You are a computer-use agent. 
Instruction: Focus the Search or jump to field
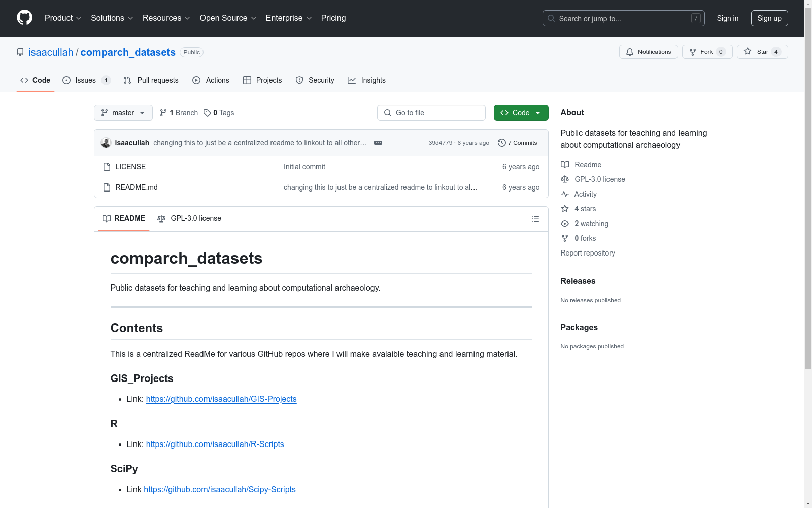(624, 18)
